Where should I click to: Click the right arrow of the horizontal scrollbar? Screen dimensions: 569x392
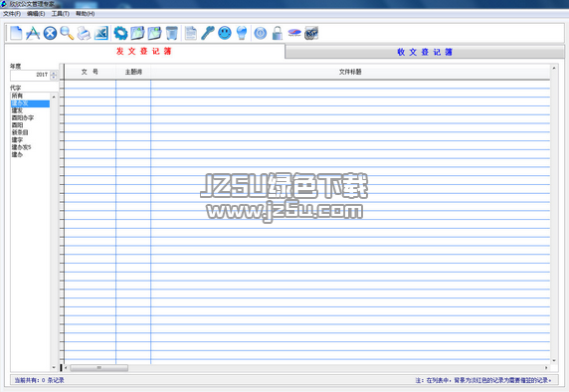[546, 368]
